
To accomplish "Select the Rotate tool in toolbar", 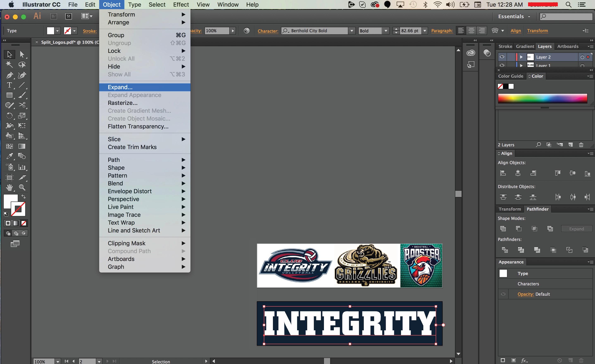I will point(9,115).
